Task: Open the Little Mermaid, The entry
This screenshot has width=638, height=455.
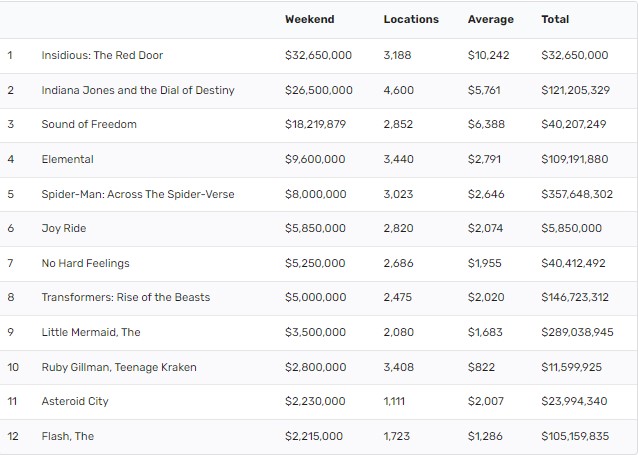Action: tap(91, 332)
